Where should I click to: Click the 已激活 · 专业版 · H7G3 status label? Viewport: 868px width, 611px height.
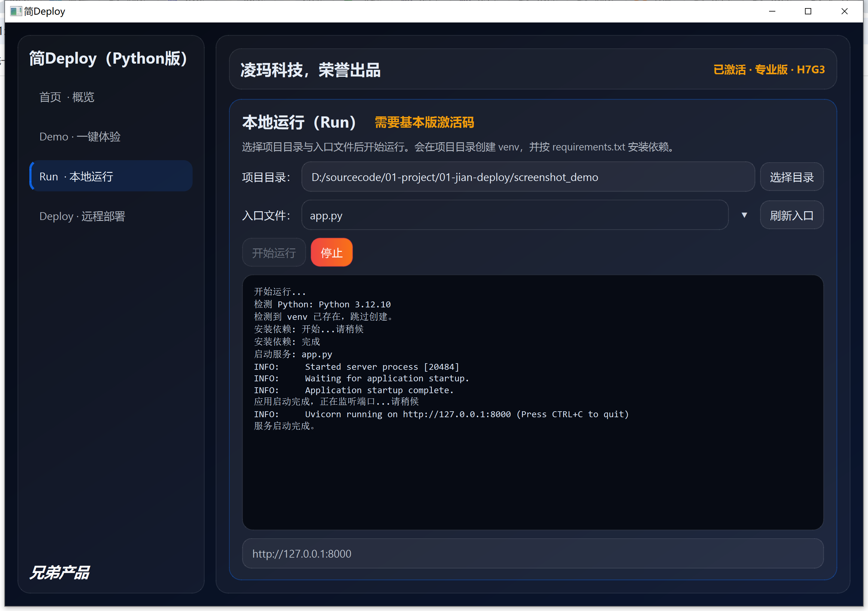point(768,70)
